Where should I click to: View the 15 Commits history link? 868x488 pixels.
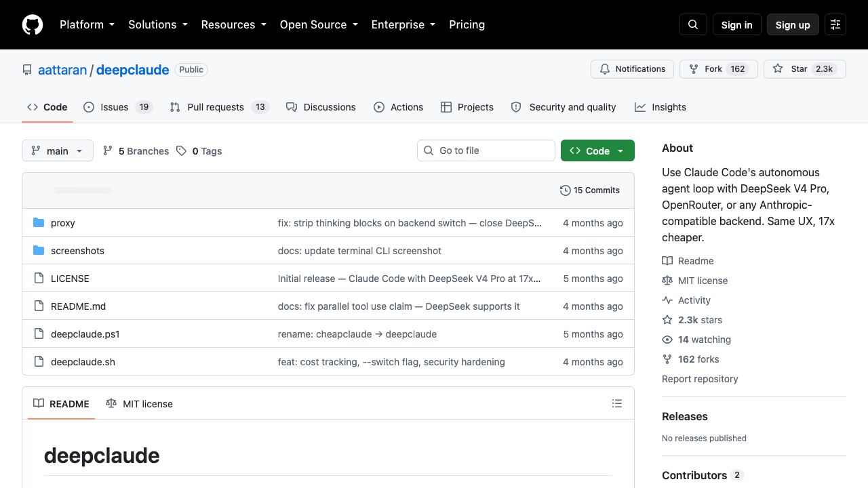[x=590, y=190]
